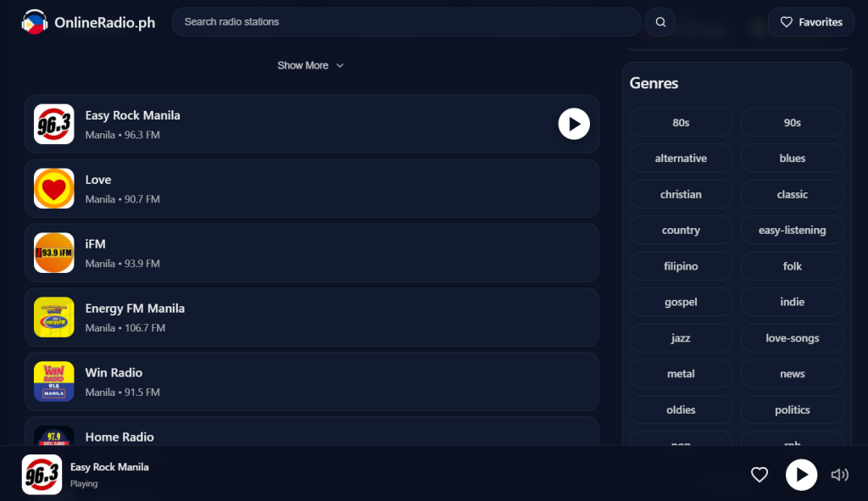Click the Love station heart logo
This screenshot has height=501, width=868.
tap(54, 188)
